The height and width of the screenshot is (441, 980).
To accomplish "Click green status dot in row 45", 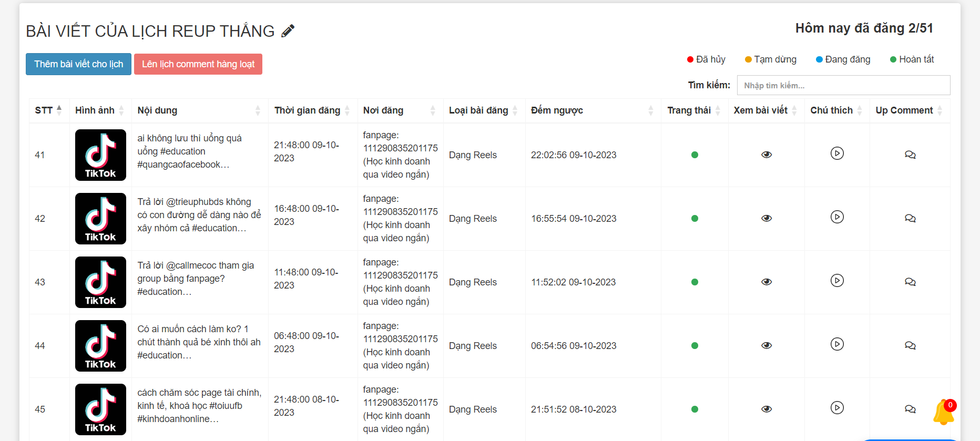I will tap(695, 409).
